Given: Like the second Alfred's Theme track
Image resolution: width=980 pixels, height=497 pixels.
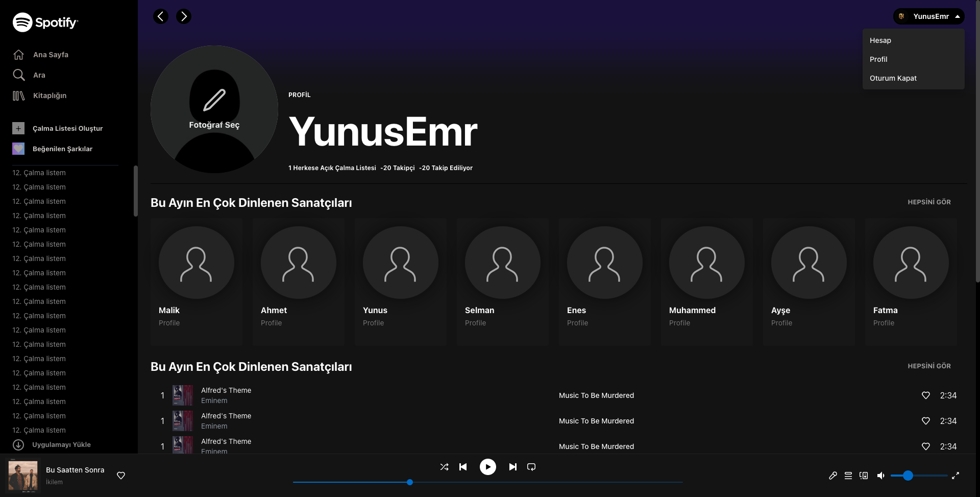Looking at the screenshot, I should [x=926, y=421].
